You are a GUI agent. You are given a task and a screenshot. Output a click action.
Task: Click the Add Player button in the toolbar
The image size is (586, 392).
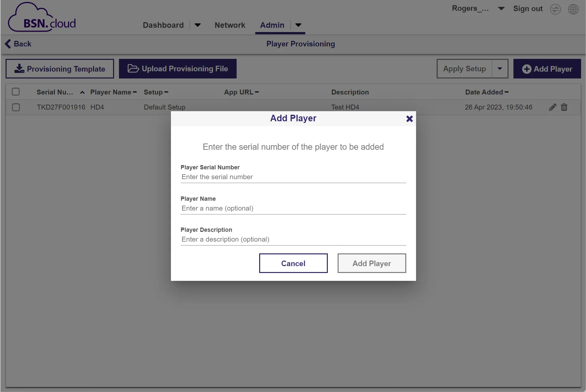click(x=547, y=69)
